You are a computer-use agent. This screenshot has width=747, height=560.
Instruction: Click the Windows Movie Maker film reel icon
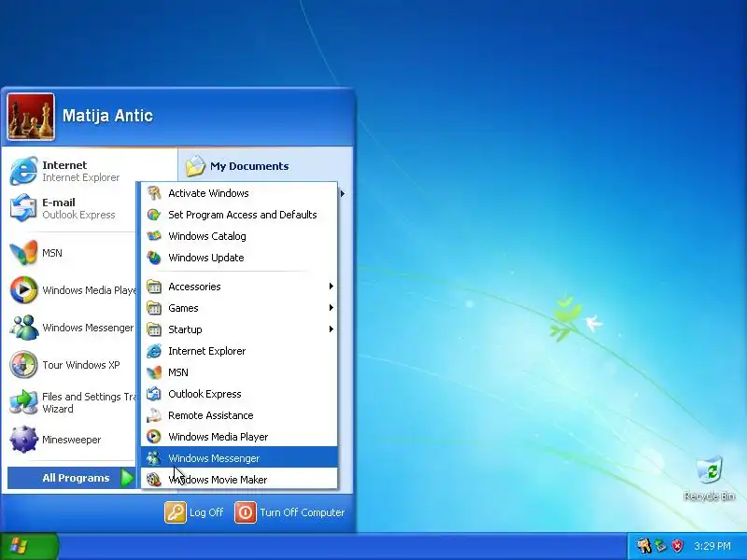click(154, 480)
